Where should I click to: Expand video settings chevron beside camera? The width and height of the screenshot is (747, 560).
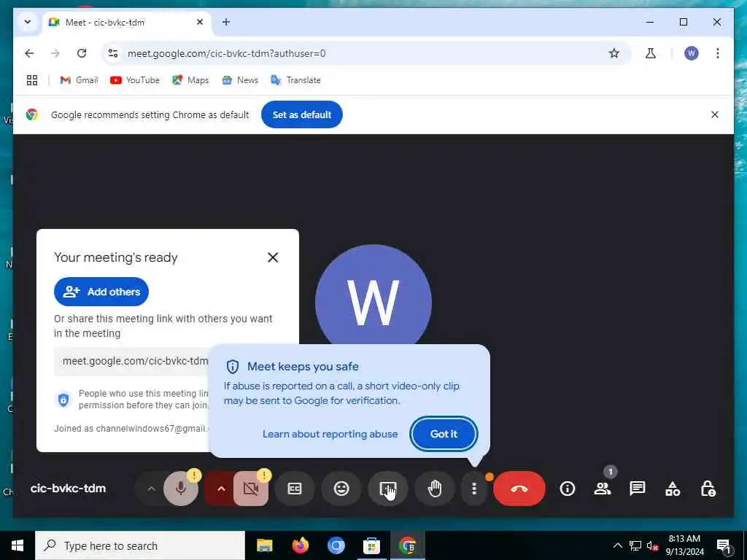221,489
